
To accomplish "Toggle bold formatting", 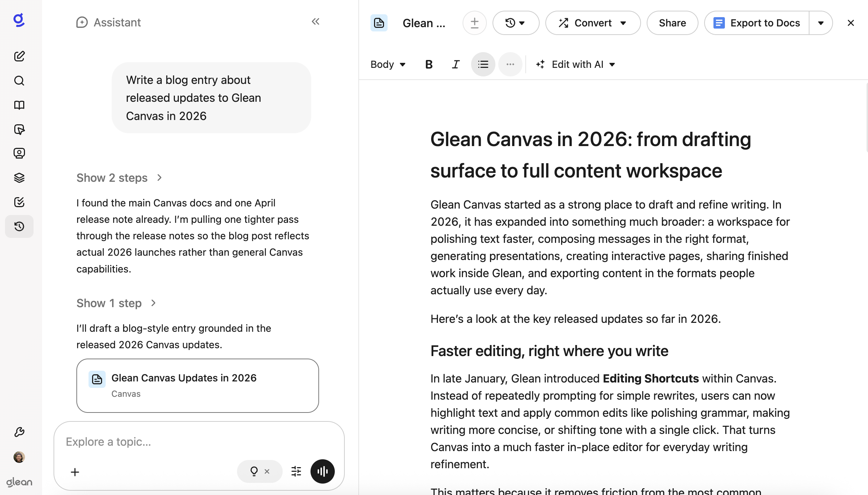I will click(x=429, y=65).
